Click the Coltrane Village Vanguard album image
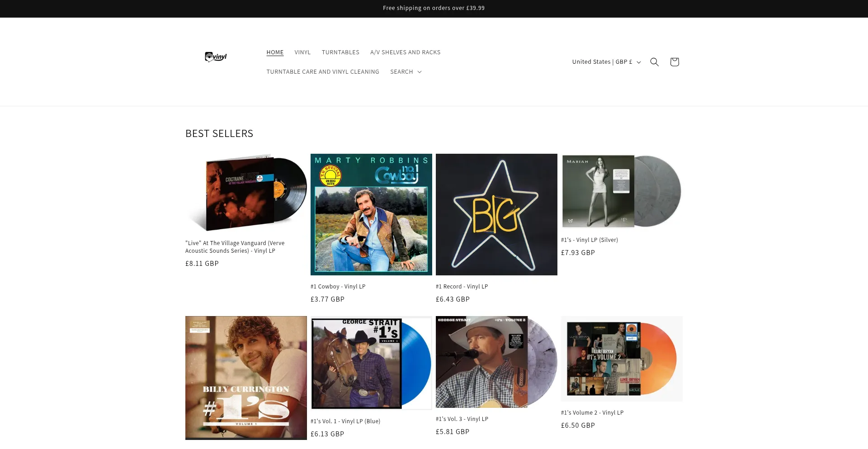The width and height of the screenshot is (868, 449). (246, 193)
